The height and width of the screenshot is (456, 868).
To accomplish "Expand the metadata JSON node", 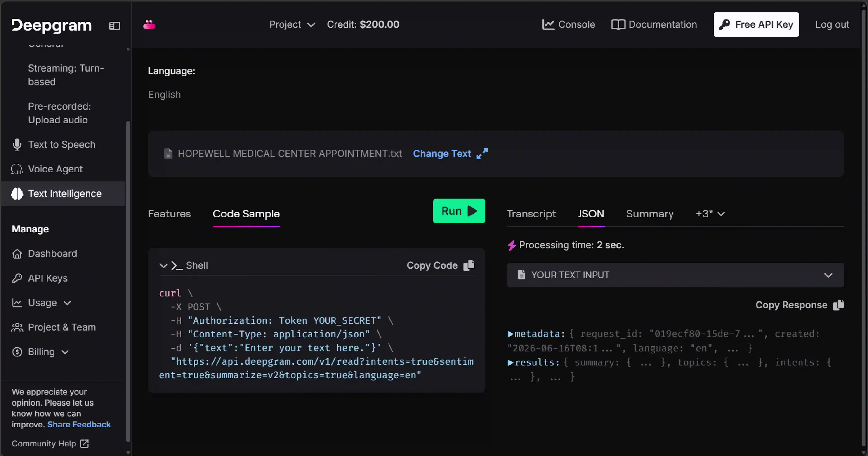I will (510, 334).
